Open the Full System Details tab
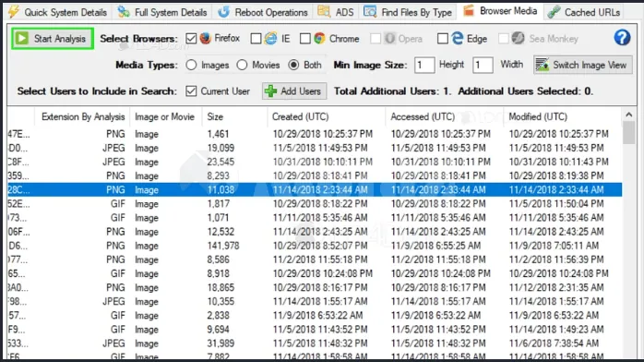Viewport: 644px width, 362px height. coord(162,12)
